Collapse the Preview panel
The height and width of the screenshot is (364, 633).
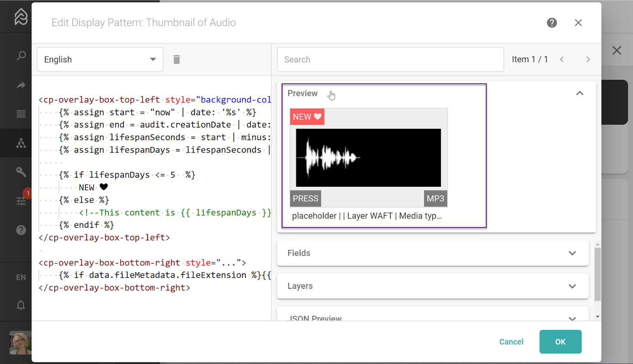pyautogui.click(x=580, y=93)
